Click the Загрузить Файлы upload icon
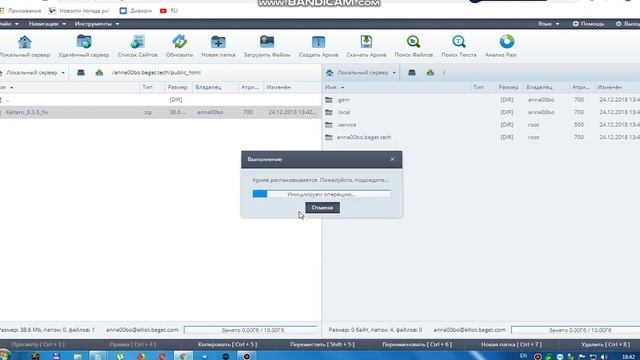The height and width of the screenshot is (360, 640). click(267, 42)
